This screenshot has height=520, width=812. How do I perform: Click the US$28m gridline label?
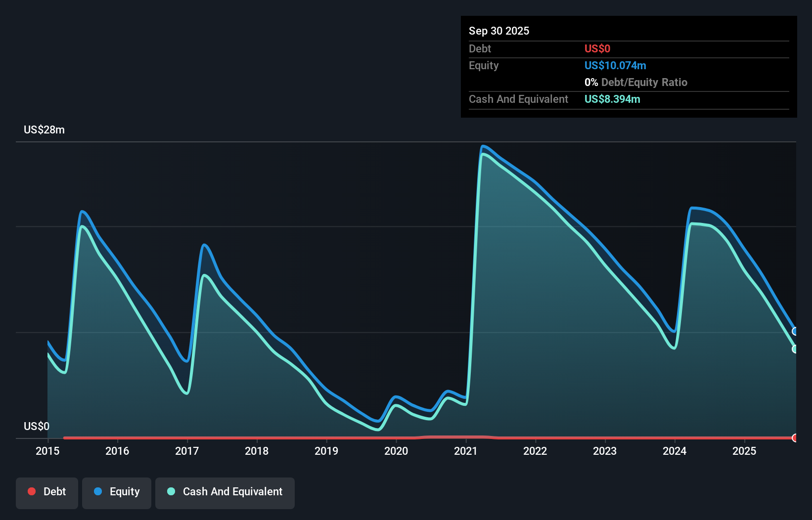44,130
